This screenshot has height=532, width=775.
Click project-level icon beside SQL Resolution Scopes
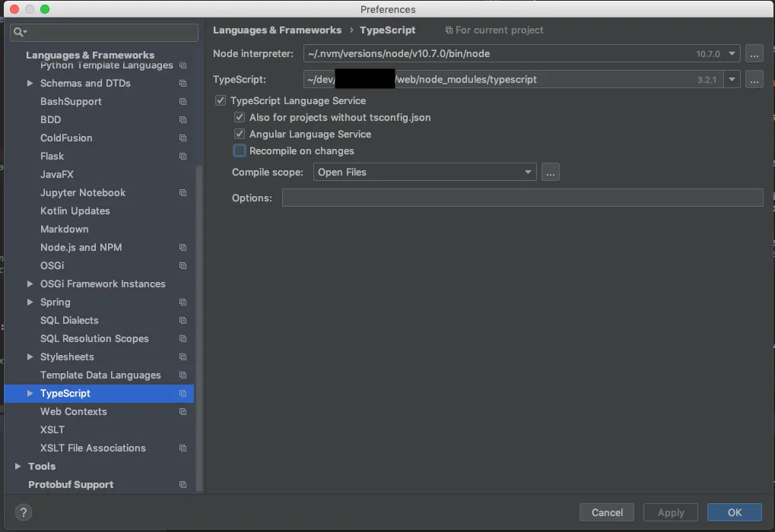click(x=183, y=339)
